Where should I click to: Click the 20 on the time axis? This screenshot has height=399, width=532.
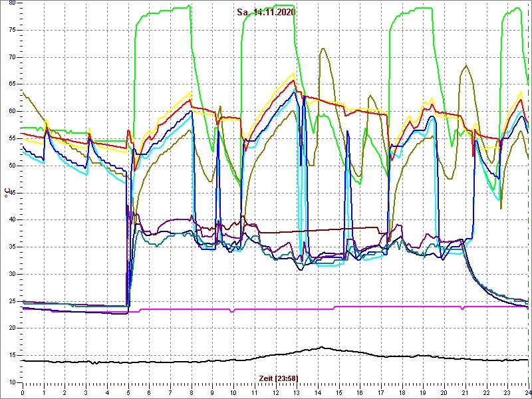444,392
